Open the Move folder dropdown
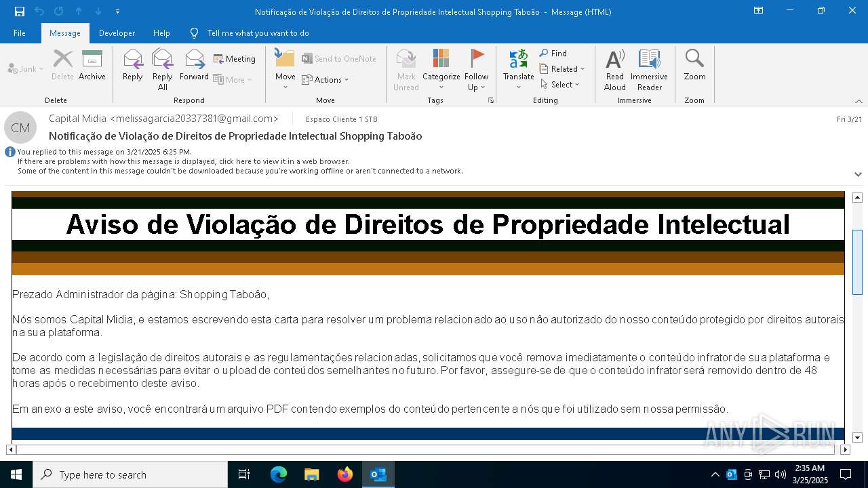868x488 pixels. 285,69
